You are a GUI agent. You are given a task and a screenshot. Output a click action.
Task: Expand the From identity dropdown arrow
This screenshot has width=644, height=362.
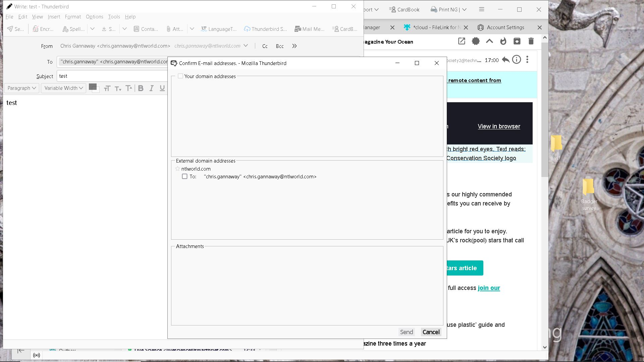[x=246, y=46]
